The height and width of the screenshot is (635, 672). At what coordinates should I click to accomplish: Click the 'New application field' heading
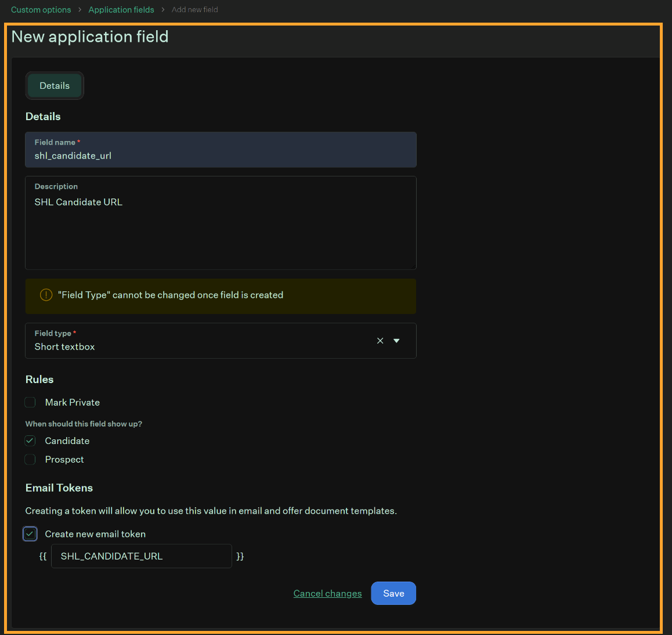click(90, 37)
